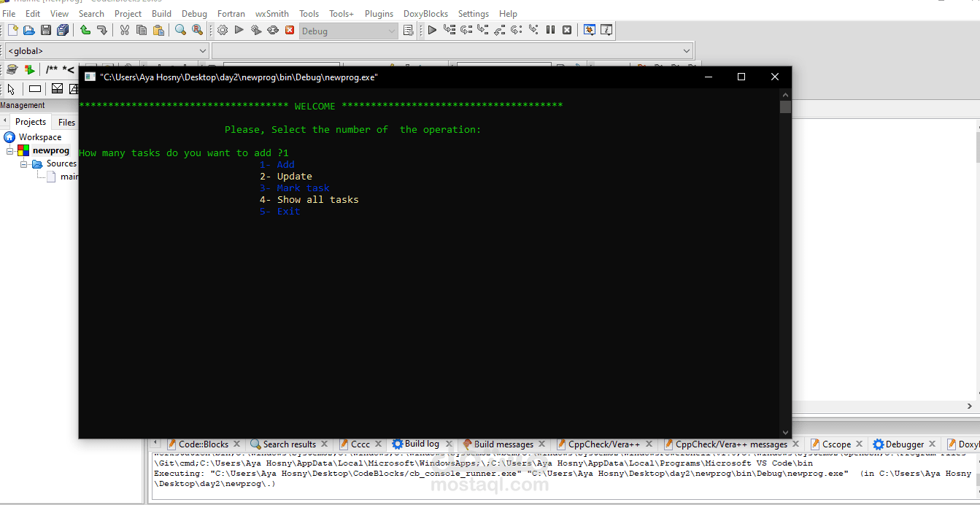Maximize the newprog.exe console window
This screenshot has width=980, height=505.
741,77
